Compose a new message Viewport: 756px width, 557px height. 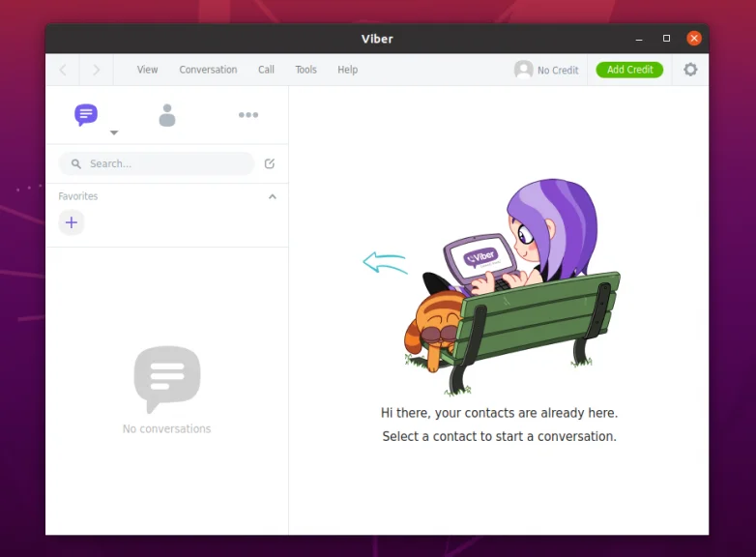point(270,164)
